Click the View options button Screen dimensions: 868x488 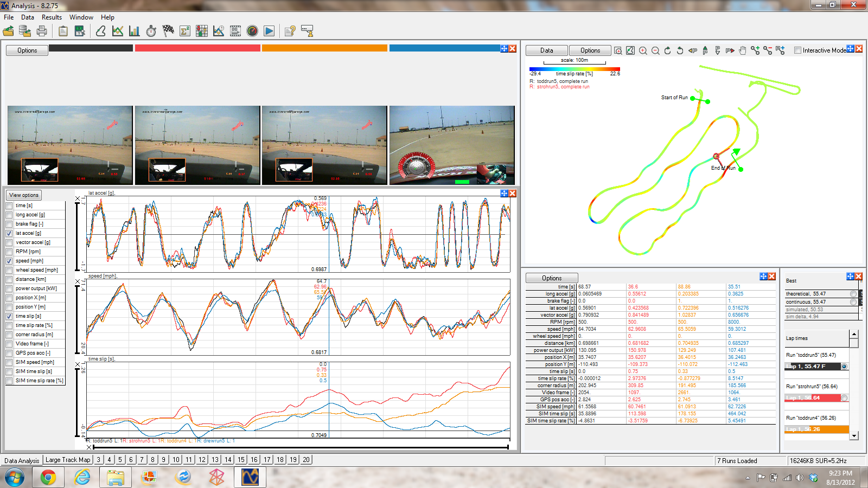24,195
